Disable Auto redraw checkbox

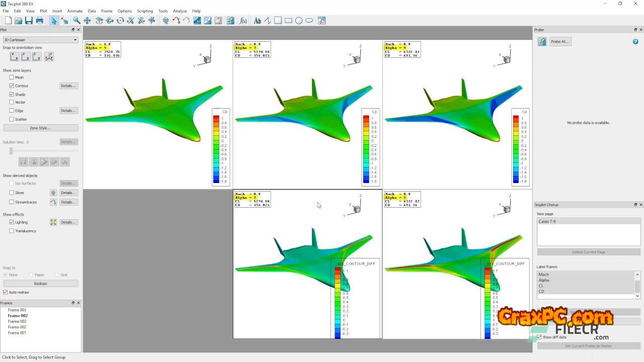[6, 292]
